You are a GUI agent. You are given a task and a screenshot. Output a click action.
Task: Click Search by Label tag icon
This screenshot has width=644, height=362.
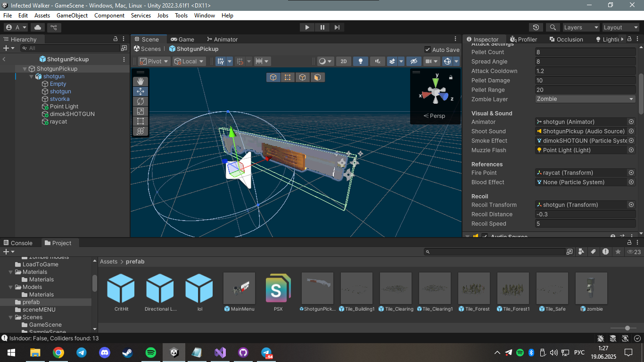tap(594, 252)
